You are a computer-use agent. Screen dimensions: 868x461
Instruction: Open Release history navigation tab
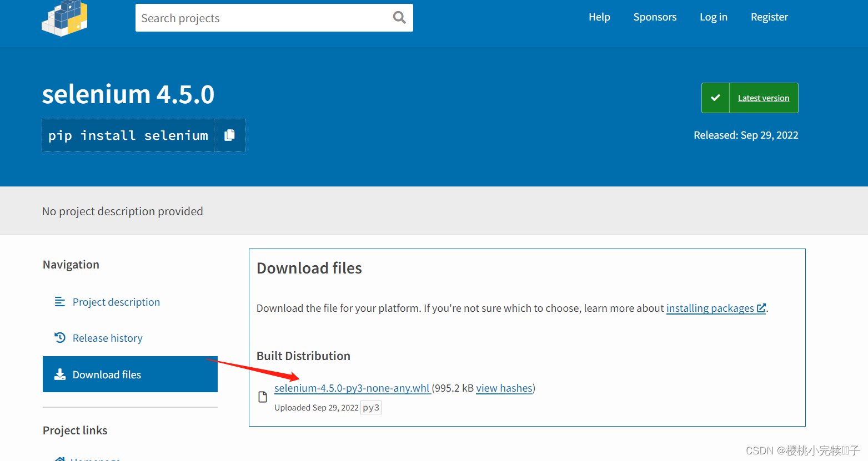click(x=130, y=338)
